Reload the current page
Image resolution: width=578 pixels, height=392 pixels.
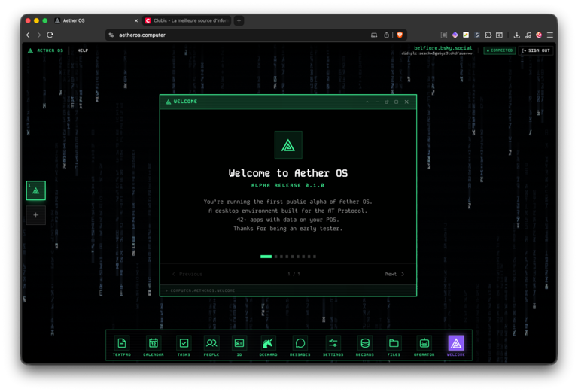tap(50, 35)
